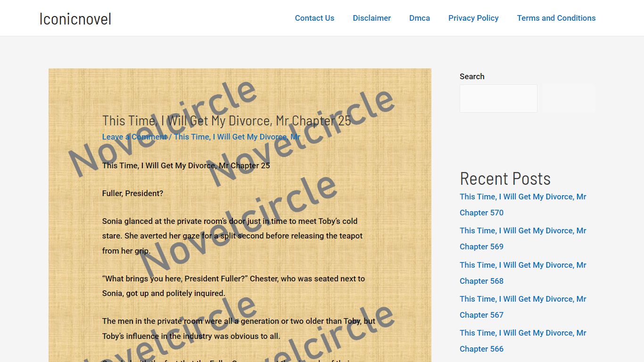Click the article heading 'This Time, I Will Get My Divorce, Mr Chapter 25'
Screen dimensions: 644x362
(x=227, y=121)
